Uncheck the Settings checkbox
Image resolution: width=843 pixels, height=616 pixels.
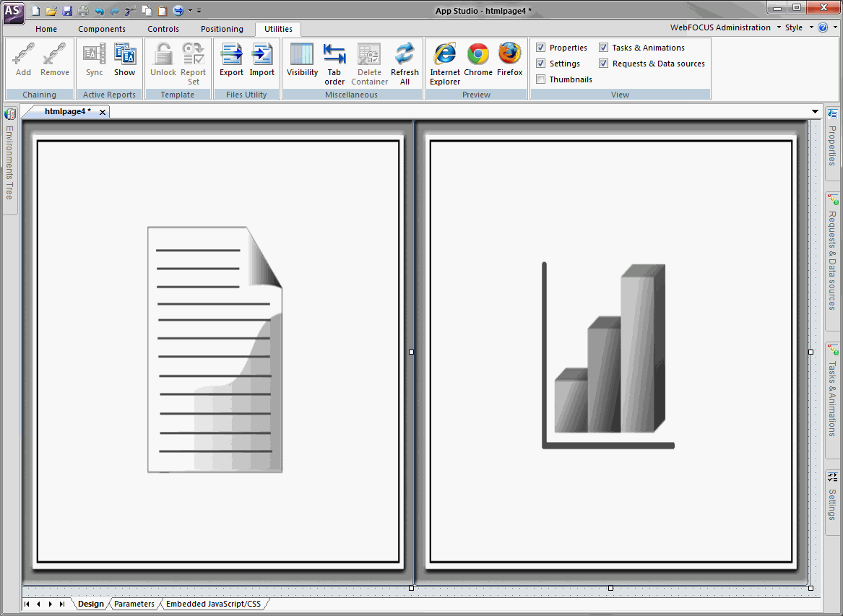pos(541,64)
